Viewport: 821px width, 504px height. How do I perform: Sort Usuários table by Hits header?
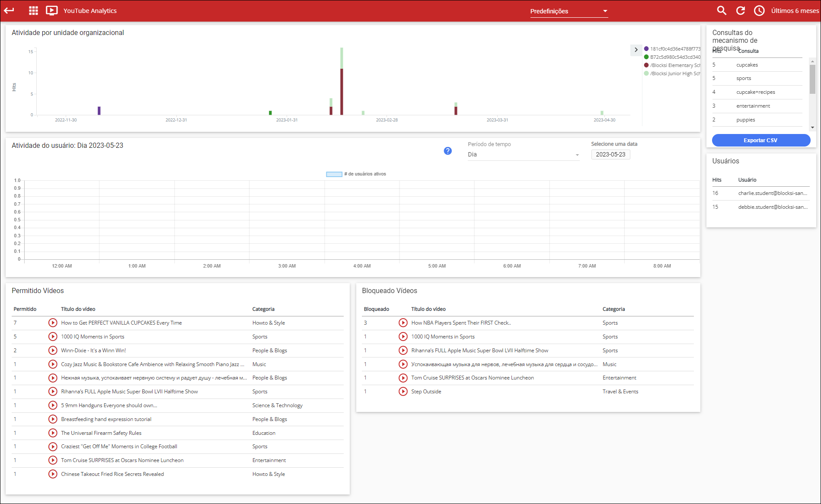point(717,180)
